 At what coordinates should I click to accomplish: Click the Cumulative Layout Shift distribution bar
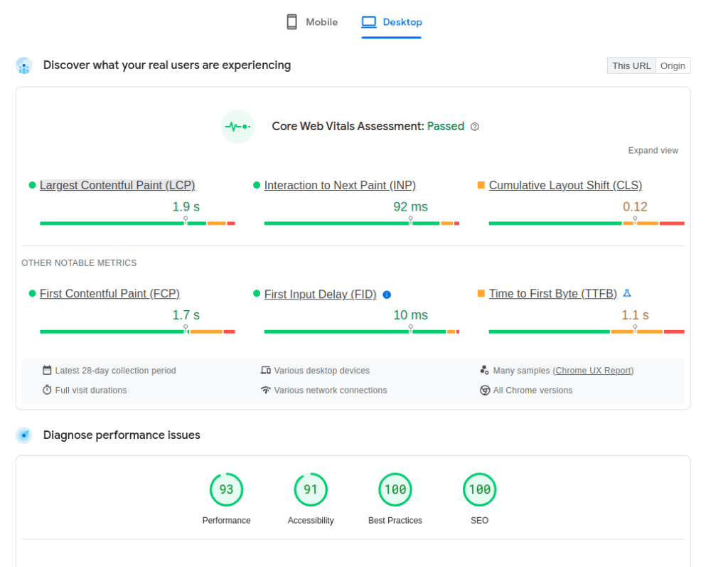(x=586, y=223)
